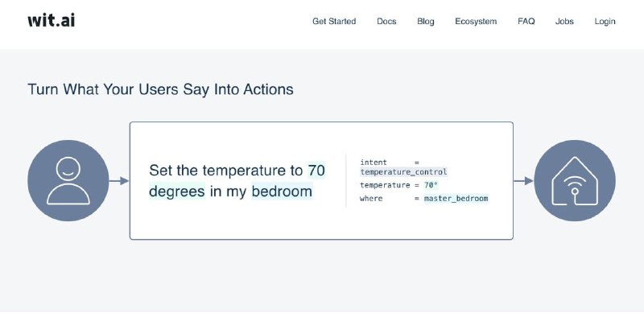
Task: Click the 'Turn What Your Users Say Into Actions' heading
Action: tap(160, 89)
